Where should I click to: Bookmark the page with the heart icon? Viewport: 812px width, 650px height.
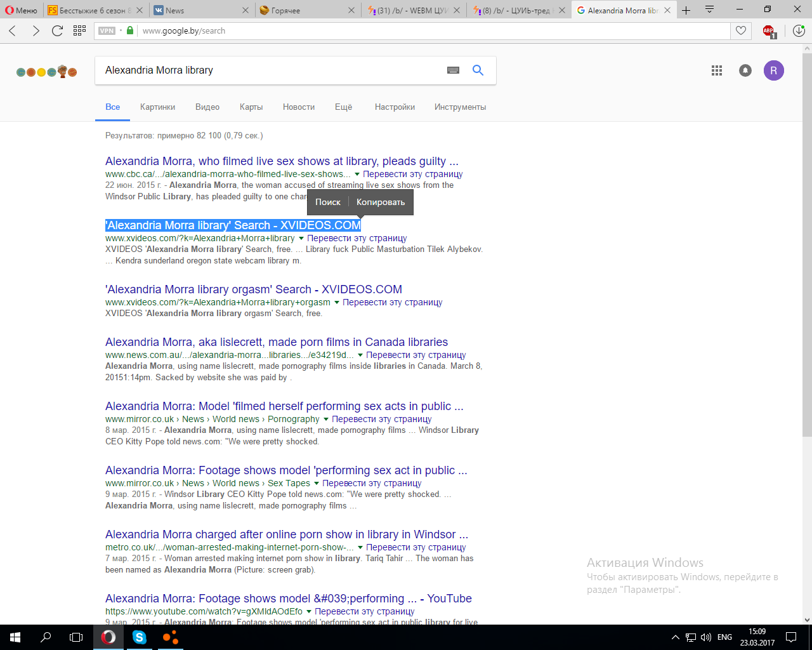point(741,30)
